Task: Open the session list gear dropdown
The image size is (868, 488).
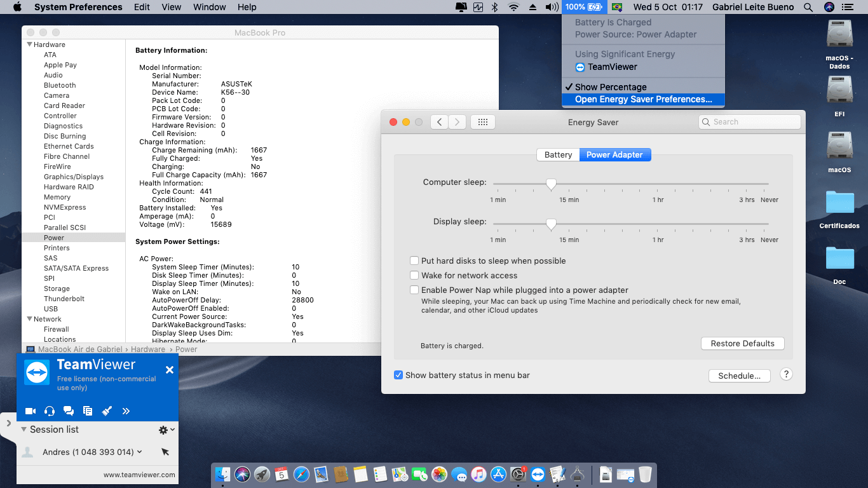Action: tap(166, 430)
